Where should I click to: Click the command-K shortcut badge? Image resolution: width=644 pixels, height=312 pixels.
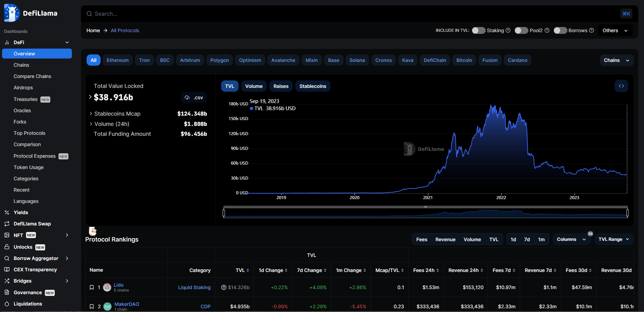click(626, 14)
